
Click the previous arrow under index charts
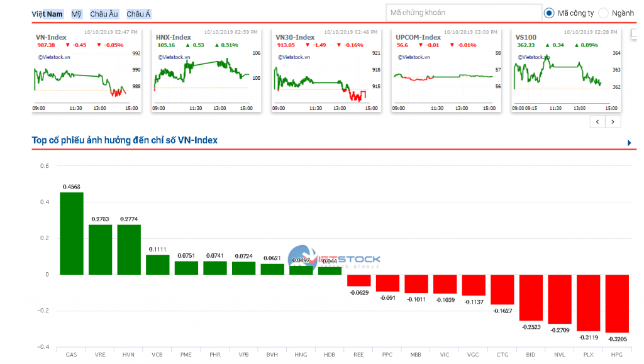(597, 122)
